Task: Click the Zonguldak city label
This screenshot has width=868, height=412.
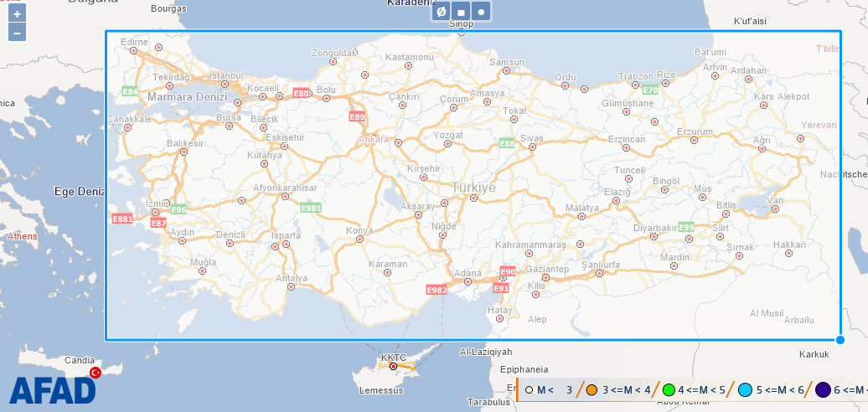Action: pos(333,53)
